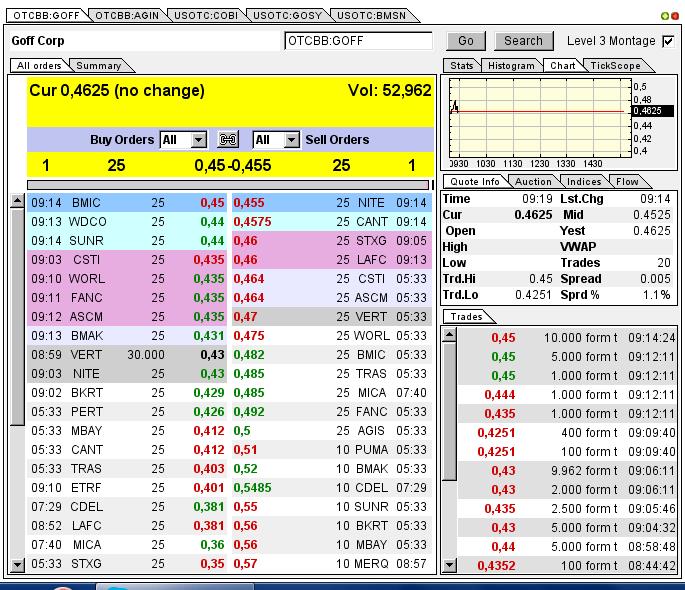Click the order book vertical scrollbar thumb
The image size is (685, 590).
click(x=17, y=317)
